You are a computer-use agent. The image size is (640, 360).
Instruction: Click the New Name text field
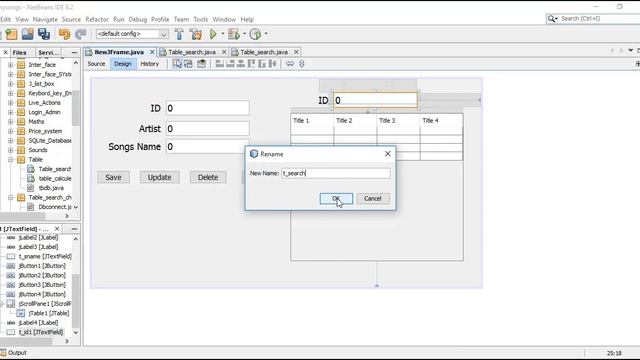click(x=336, y=173)
